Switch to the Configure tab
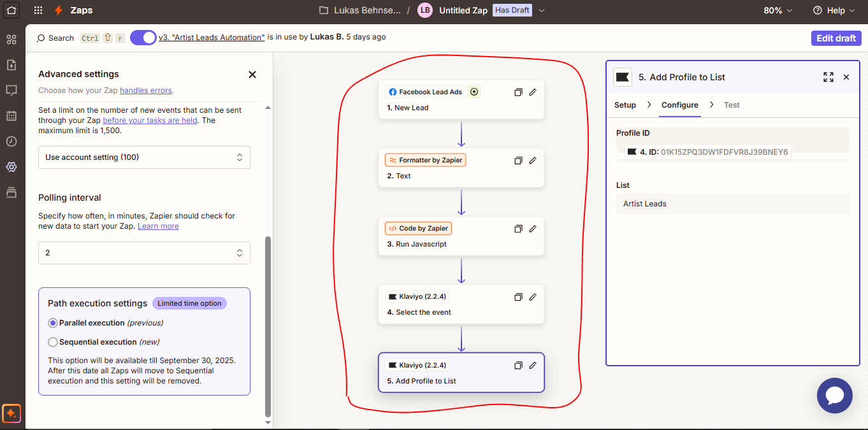 point(680,105)
